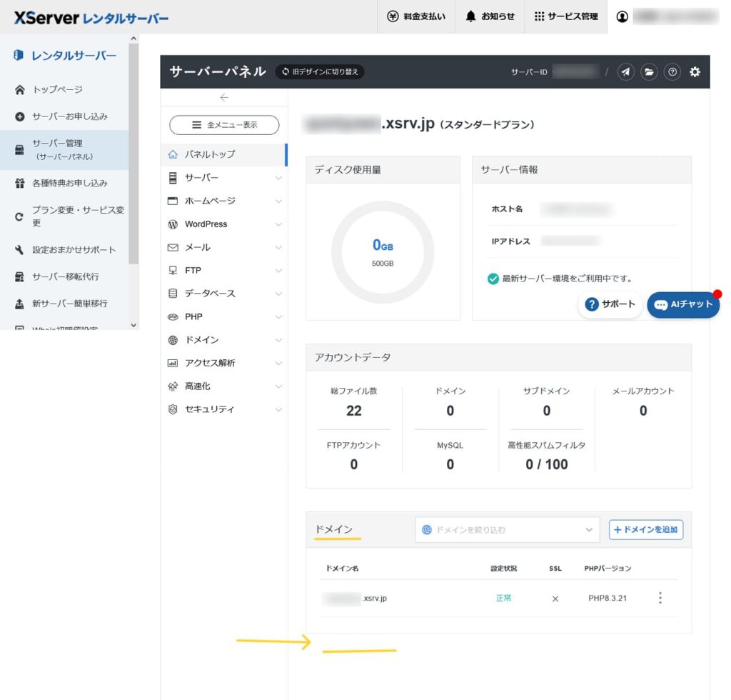
Task: Open 新サーバー簡単移行 sidebar item
Action: click(64, 304)
